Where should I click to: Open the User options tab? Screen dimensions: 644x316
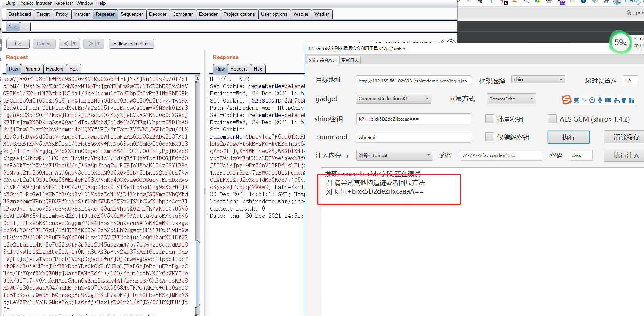click(x=274, y=14)
